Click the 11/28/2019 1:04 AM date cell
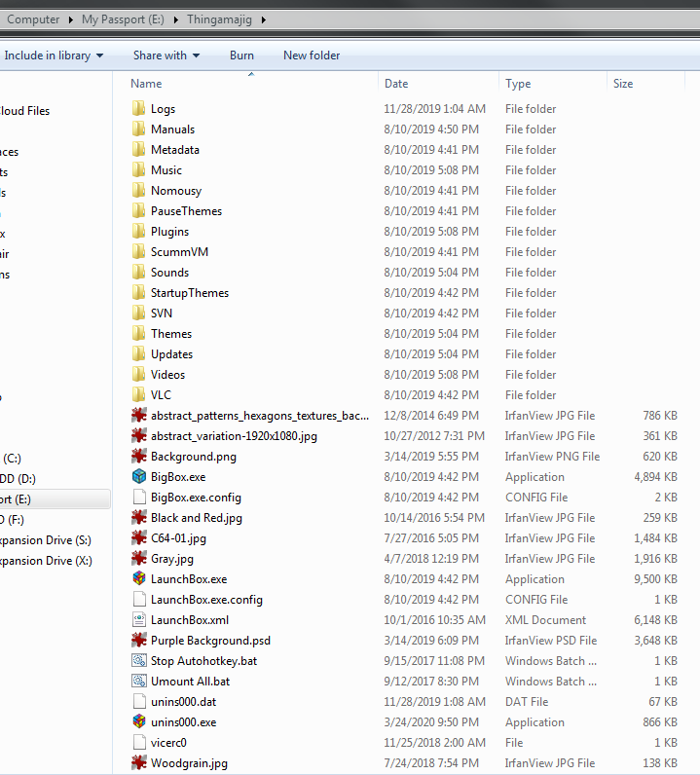The image size is (700, 775). pyautogui.click(x=434, y=109)
